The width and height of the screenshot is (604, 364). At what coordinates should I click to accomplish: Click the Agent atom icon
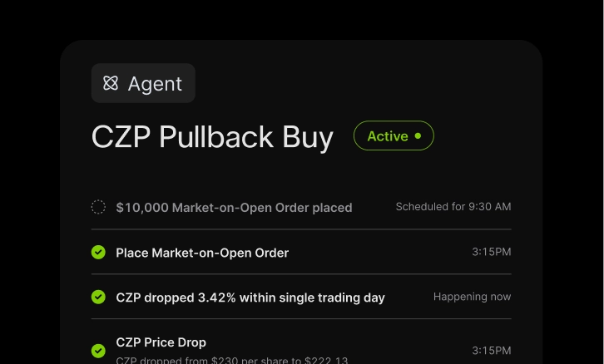[111, 83]
